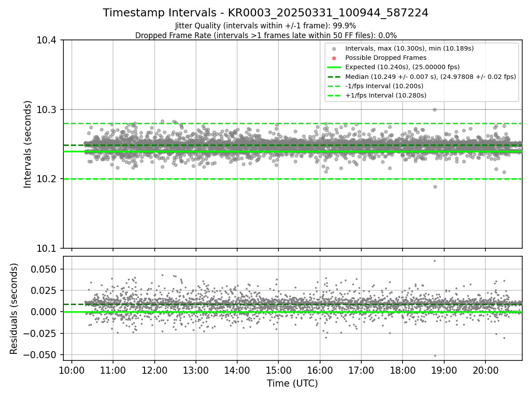Viewport: 532px width, 399px height.
Task: Click the 14:00 time tick label
Action: [237, 370]
